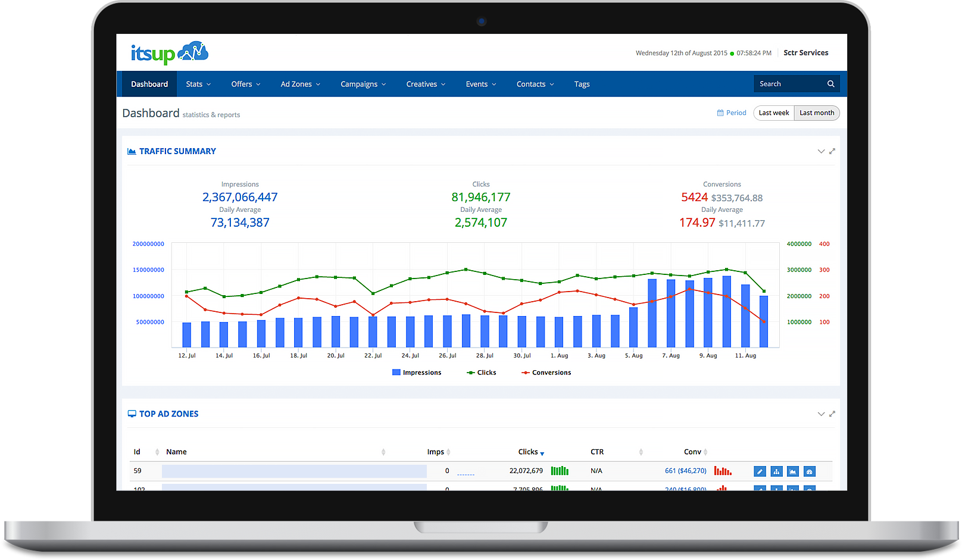Open the Stats dropdown menu
The image size is (962, 560).
(198, 84)
